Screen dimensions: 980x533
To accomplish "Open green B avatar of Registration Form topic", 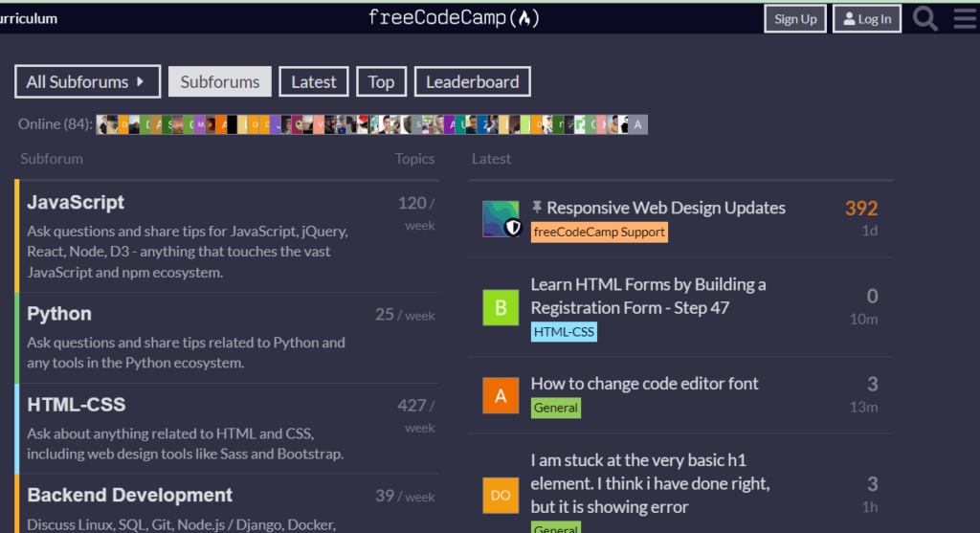I will [501, 307].
